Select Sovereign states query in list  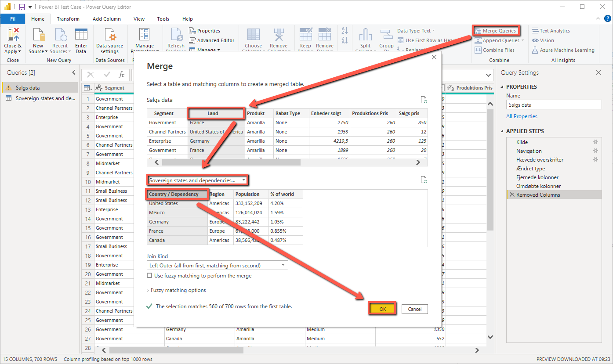tap(40, 98)
